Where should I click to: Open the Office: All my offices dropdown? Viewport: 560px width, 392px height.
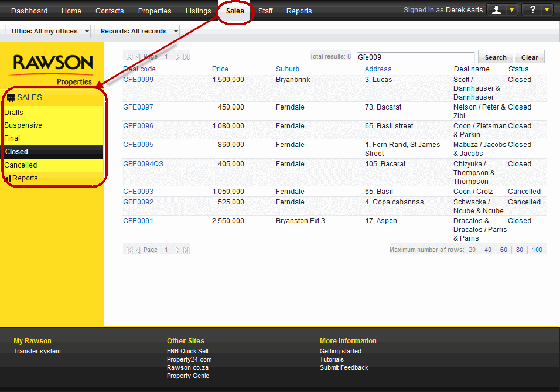coord(48,32)
